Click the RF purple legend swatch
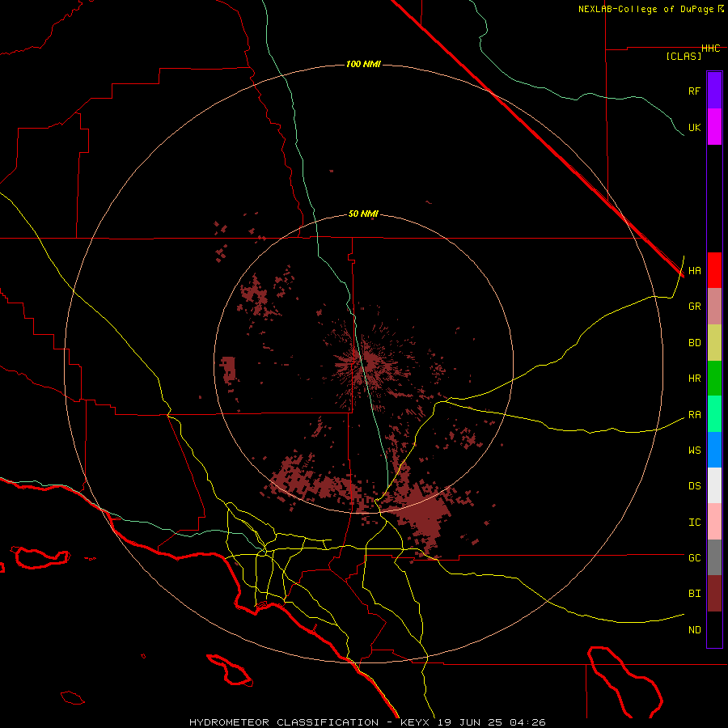This screenshot has width=728, height=728. 714,91
